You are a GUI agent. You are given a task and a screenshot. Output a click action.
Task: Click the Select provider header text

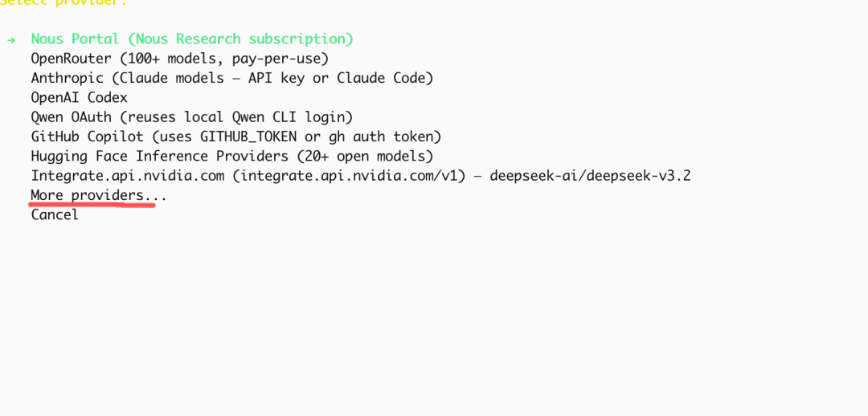pos(64,2)
